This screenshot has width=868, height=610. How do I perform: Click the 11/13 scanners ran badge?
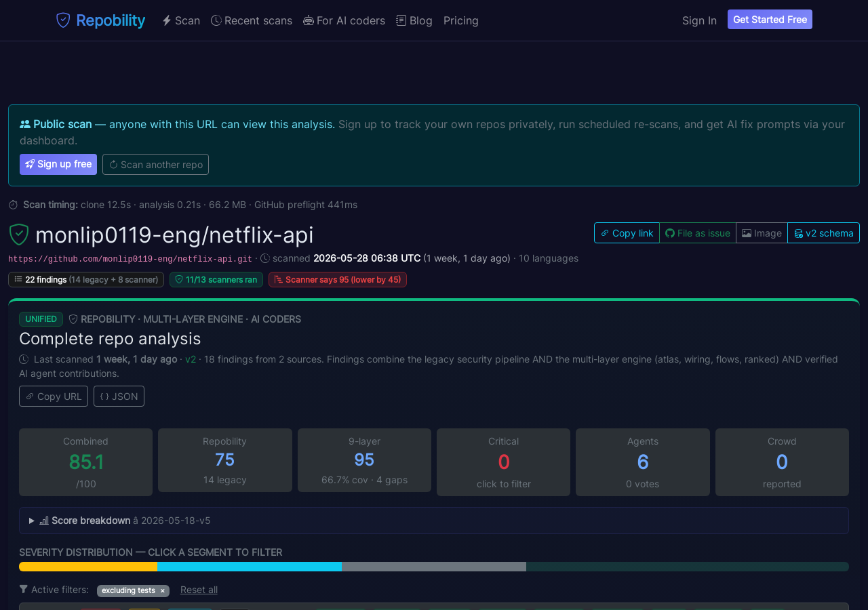pyautogui.click(x=216, y=279)
